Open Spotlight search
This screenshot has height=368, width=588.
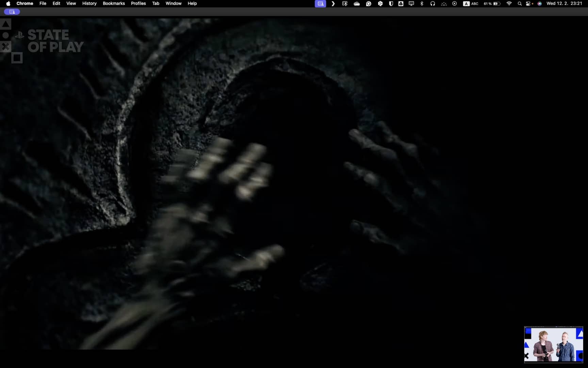click(520, 4)
